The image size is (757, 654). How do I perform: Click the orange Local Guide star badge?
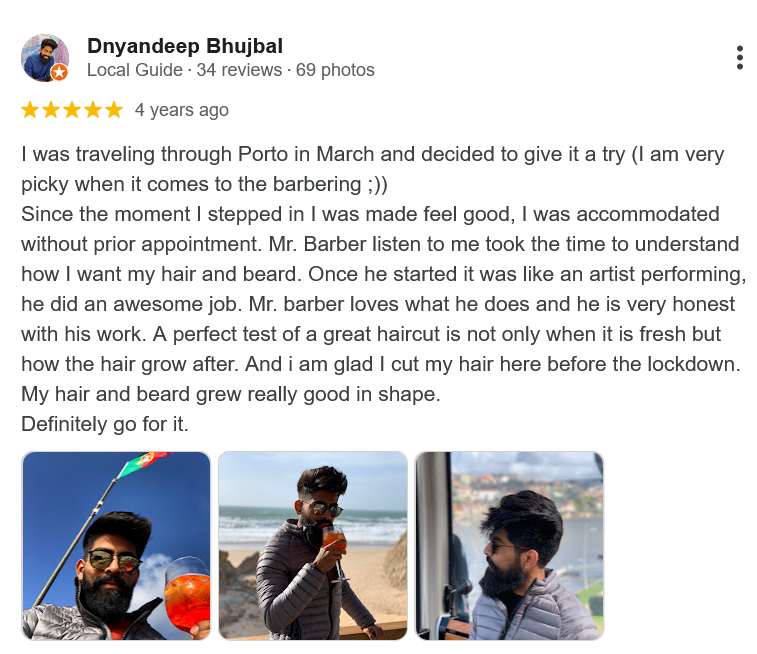pos(59,72)
